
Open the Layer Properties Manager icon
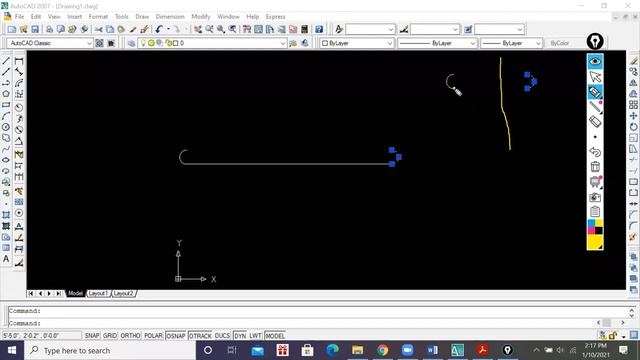[131, 43]
